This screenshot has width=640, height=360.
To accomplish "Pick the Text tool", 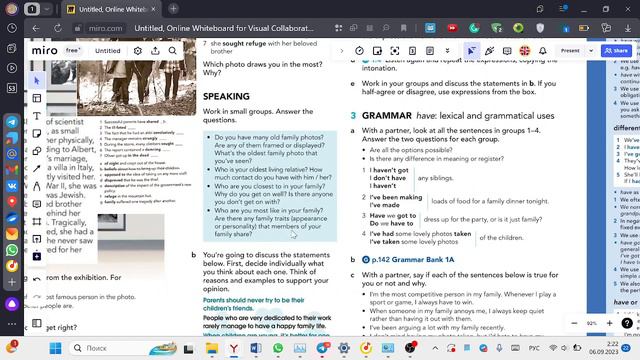I will [37, 116].
